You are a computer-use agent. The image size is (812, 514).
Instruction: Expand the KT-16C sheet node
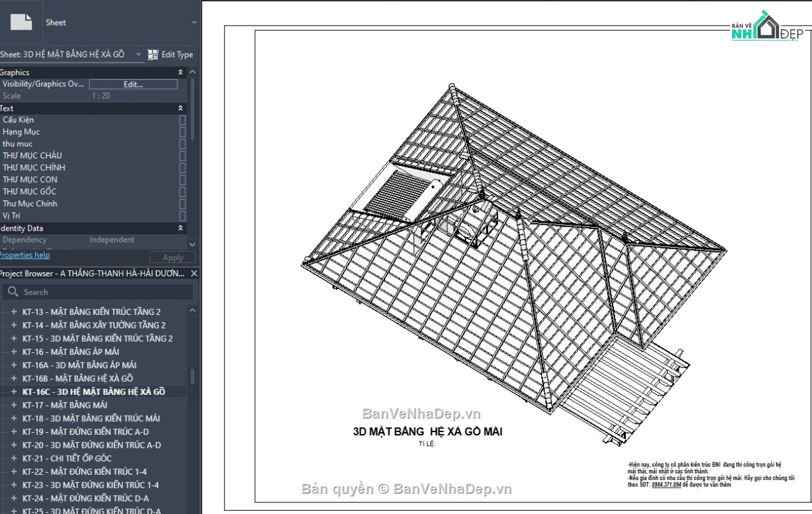[14, 391]
